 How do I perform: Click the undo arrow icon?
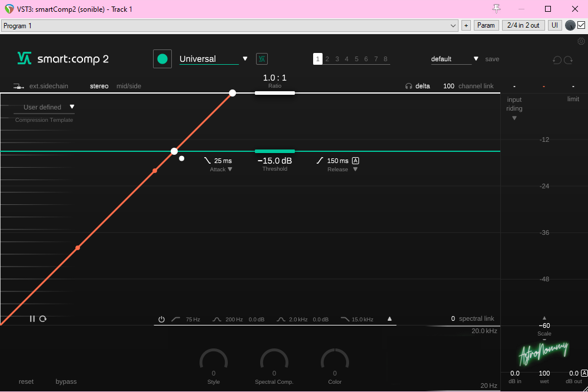tap(557, 59)
